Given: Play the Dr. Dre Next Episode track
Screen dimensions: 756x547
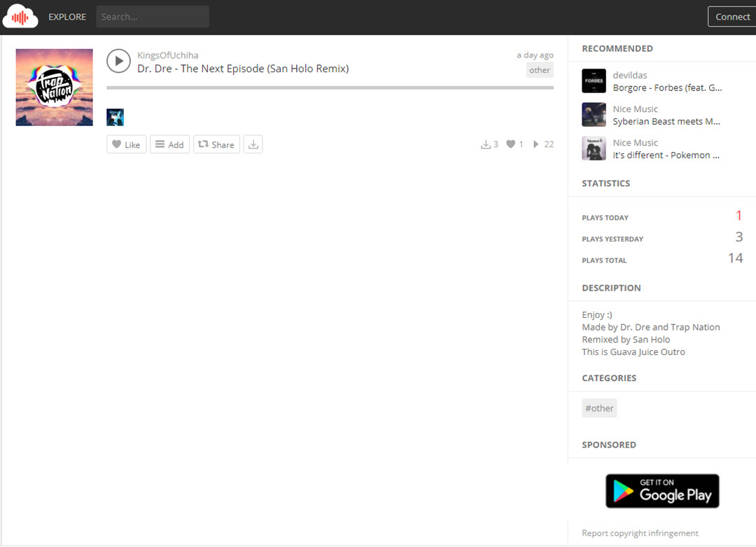Looking at the screenshot, I should 118,61.
